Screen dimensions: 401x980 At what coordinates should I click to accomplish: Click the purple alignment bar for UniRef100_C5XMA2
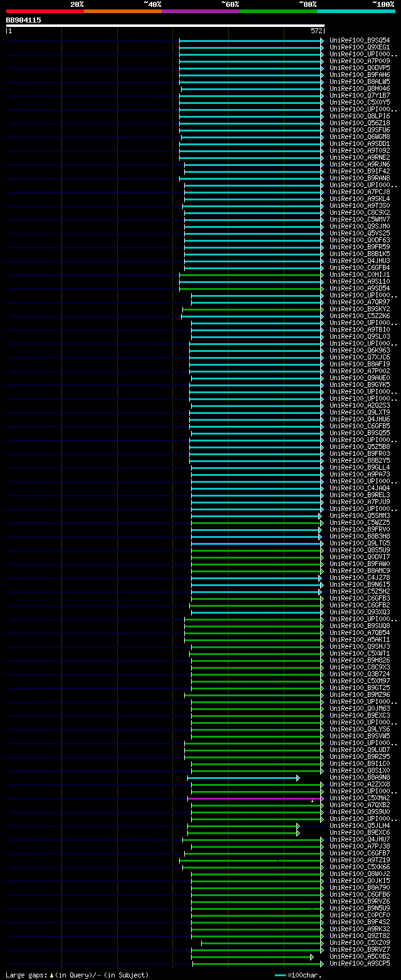click(x=256, y=798)
